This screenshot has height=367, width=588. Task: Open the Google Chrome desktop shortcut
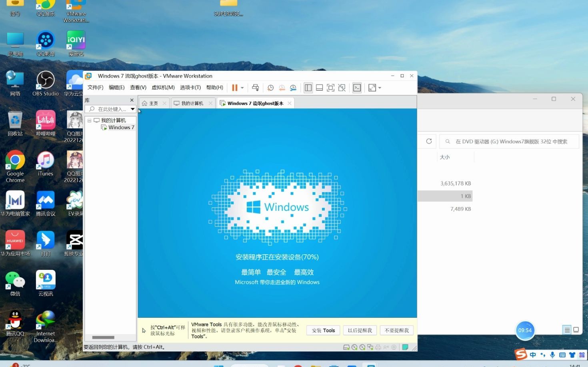pyautogui.click(x=15, y=166)
